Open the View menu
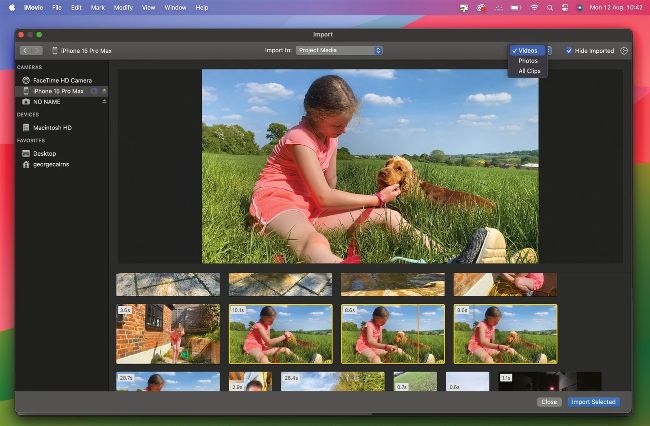 tap(148, 7)
